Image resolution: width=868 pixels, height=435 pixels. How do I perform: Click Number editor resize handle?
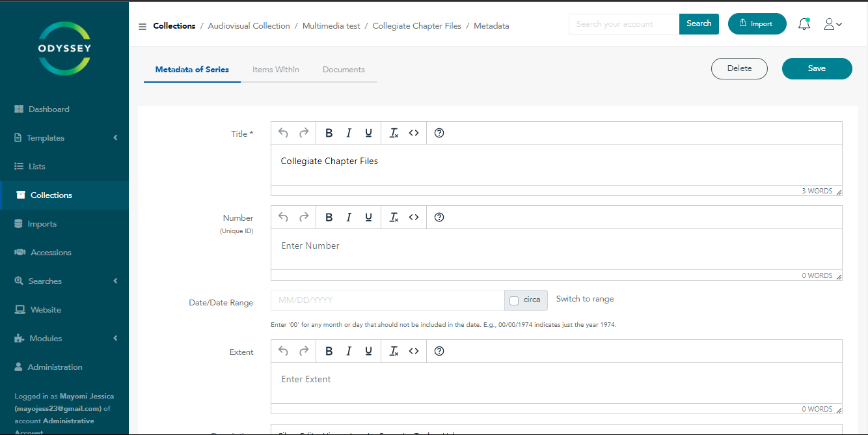pos(838,276)
